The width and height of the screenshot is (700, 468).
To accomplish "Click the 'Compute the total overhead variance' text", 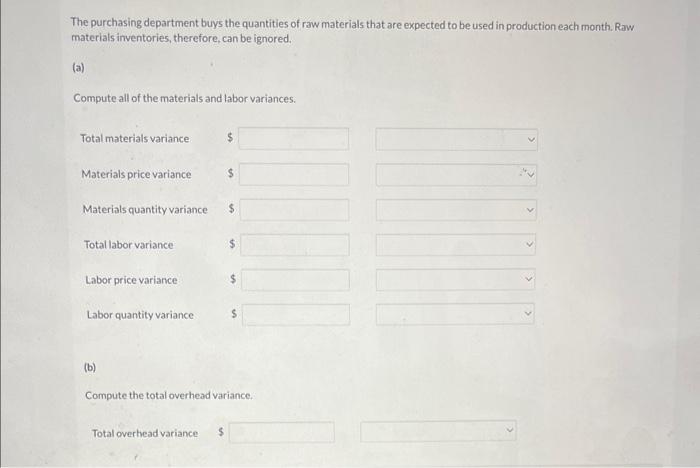I will coord(169,395).
